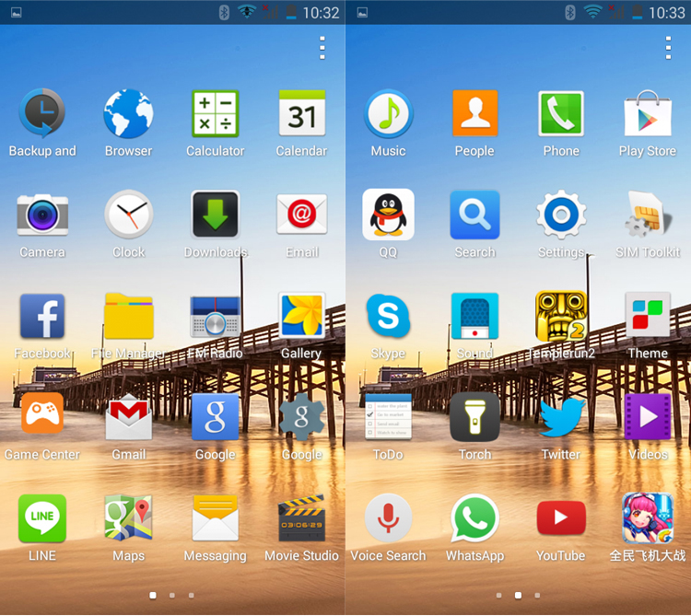
Task: Open the File Manager folder icon
Action: pyautogui.click(x=129, y=317)
